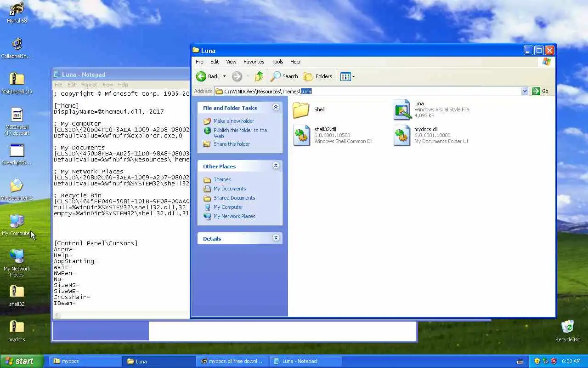The height and width of the screenshot is (368, 588).
Task: Open File menu in Luna window
Action: pyautogui.click(x=199, y=62)
